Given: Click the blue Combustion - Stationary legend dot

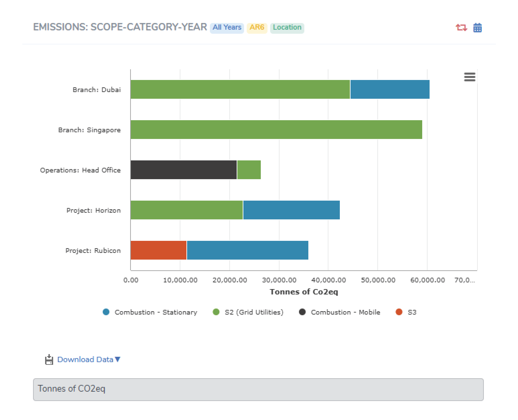Looking at the screenshot, I should click(106, 312).
